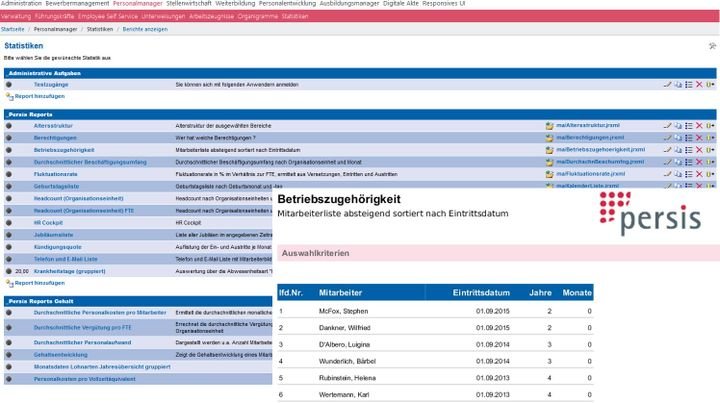Image resolution: width=720 pixels, height=403 pixels.
Task: Edit the Betriebszugehörigkeit report with pencil icon
Action: (x=667, y=150)
